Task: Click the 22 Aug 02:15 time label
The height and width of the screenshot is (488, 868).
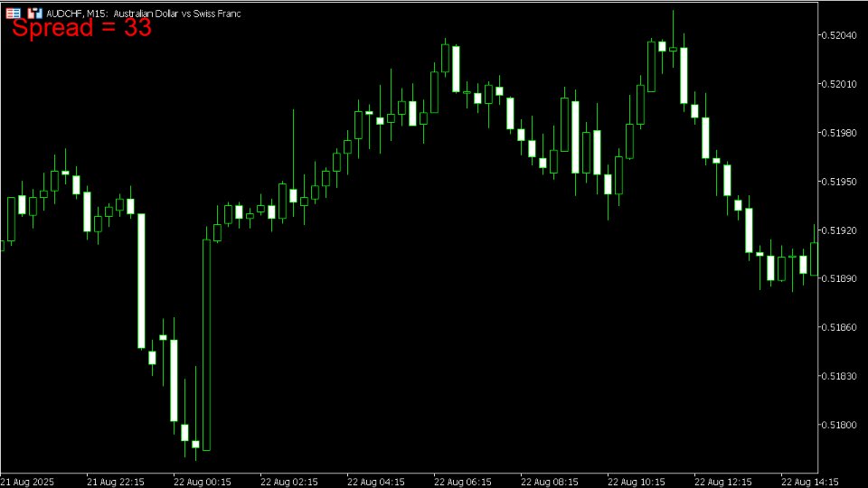Action: [x=289, y=482]
